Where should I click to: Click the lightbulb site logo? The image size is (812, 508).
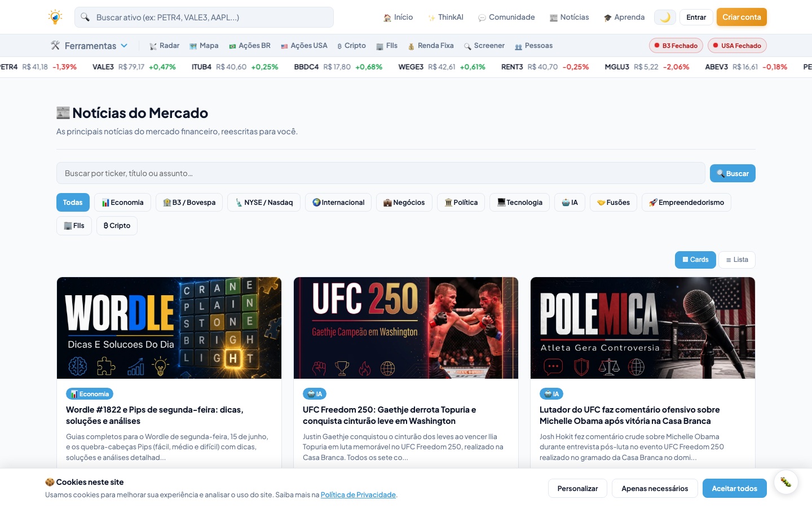tap(55, 17)
